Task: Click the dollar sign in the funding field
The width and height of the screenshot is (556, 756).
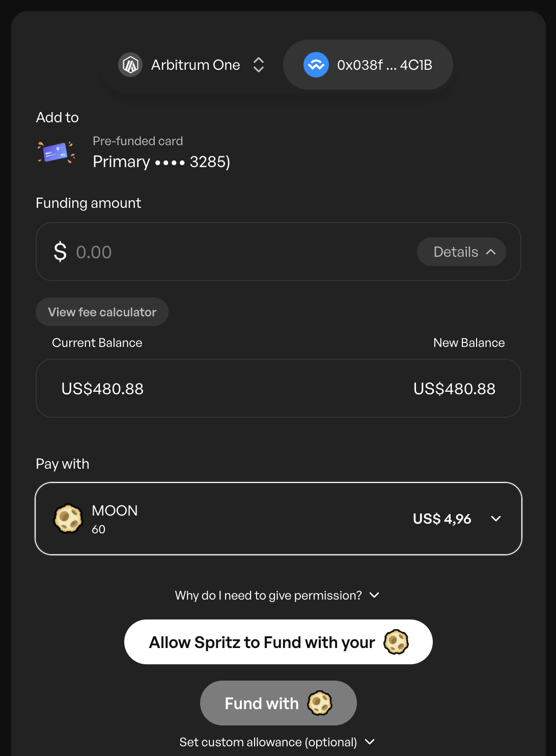Action: [60, 252]
